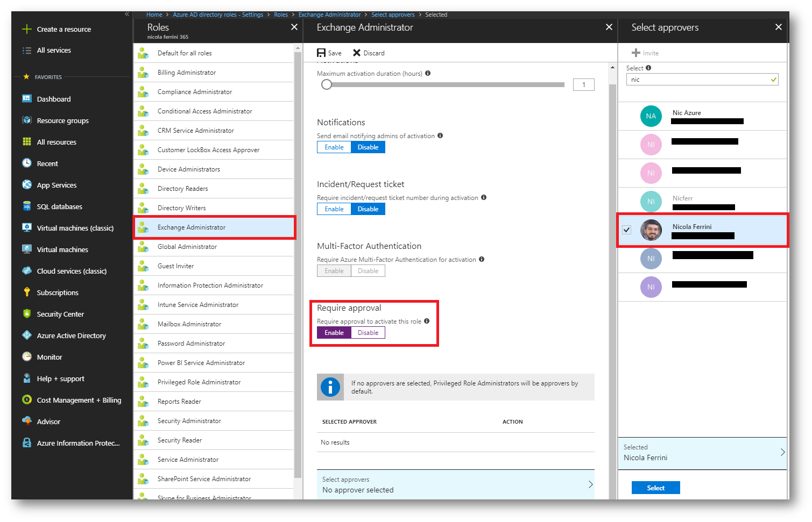The height and width of the screenshot is (522, 812).
Task: Open the Dashboard icon in sidebar
Action: click(26, 99)
